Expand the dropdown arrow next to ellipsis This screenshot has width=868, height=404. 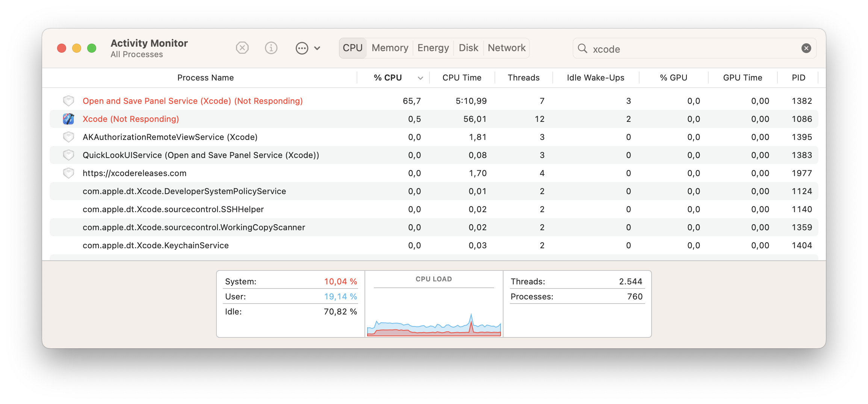tap(317, 48)
